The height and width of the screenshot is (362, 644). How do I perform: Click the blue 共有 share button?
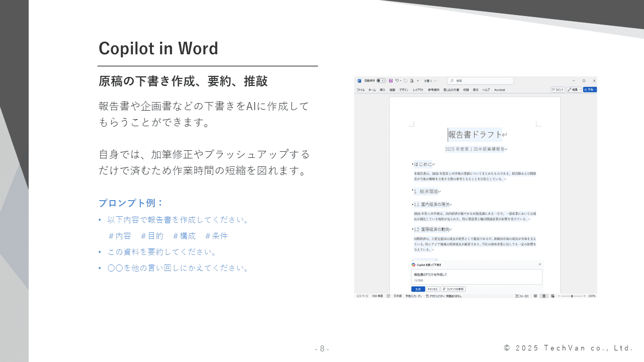(590, 89)
